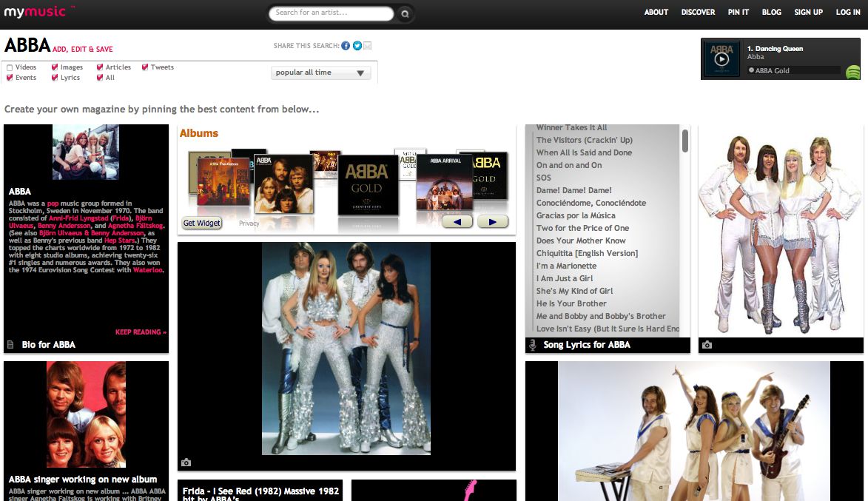The image size is (868, 501).
Task: Click microphone icon beside Song Lyrics
Action: pos(533,345)
